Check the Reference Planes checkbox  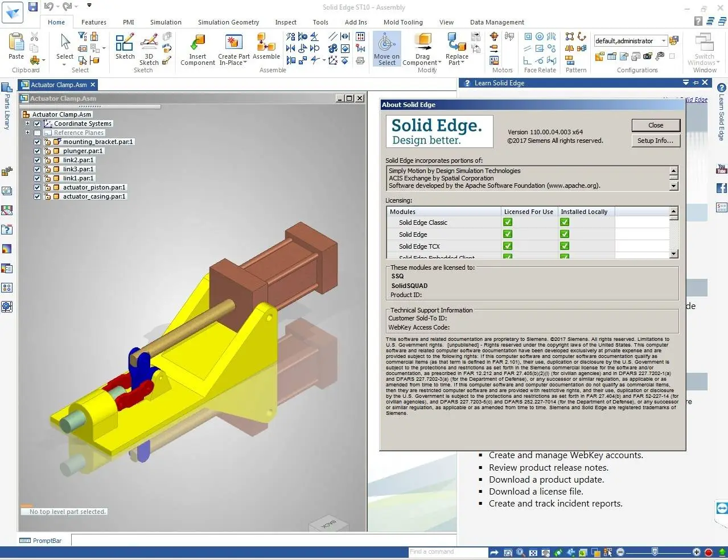click(38, 133)
